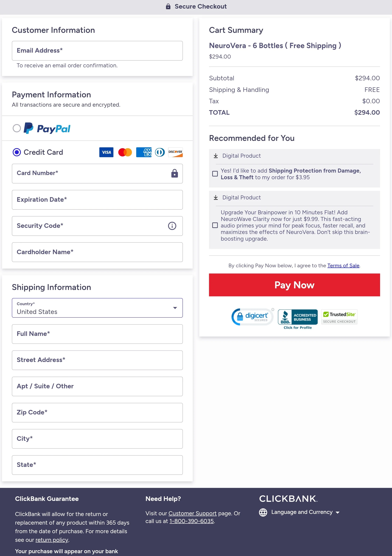Click the Email Address input field

click(x=97, y=51)
